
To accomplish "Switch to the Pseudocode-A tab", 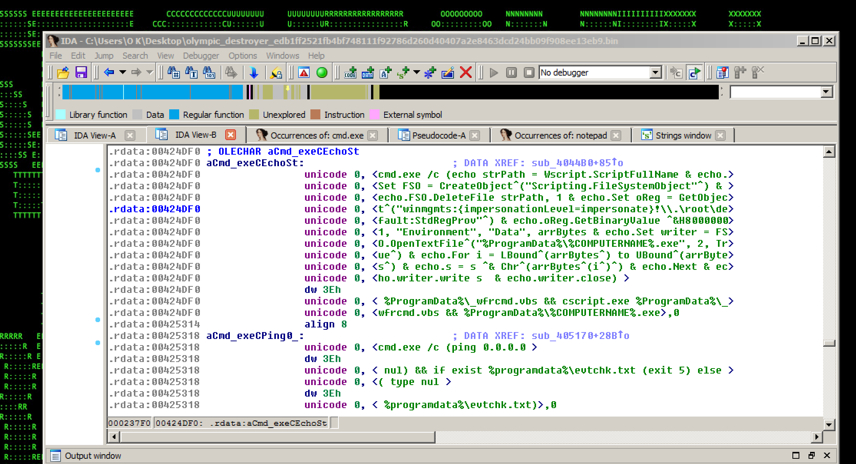I will pyautogui.click(x=439, y=135).
